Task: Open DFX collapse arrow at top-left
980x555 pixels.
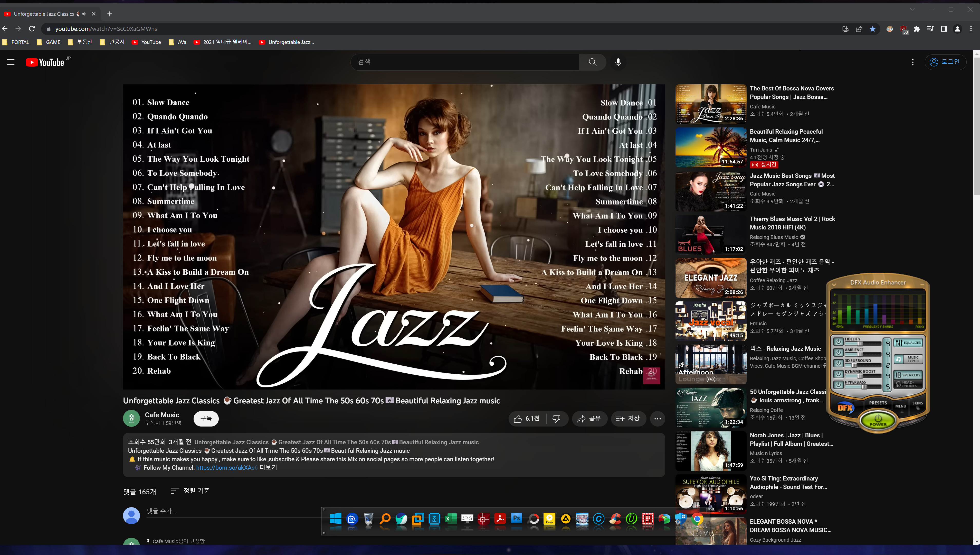Action: [834, 285]
